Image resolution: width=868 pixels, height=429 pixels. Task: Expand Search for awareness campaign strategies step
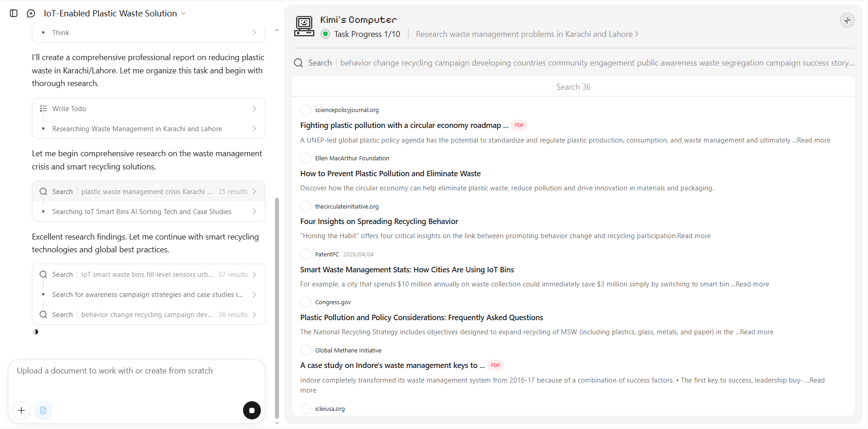point(148,295)
